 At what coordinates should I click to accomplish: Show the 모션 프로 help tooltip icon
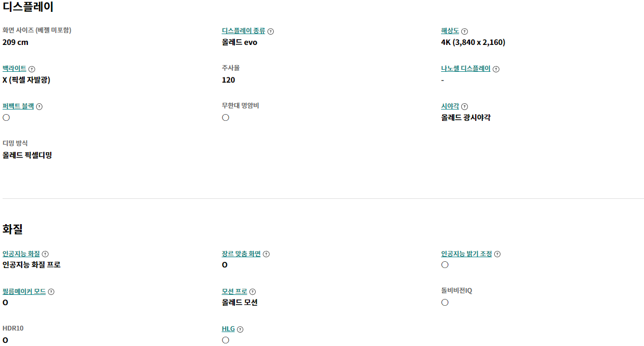pos(253,292)
